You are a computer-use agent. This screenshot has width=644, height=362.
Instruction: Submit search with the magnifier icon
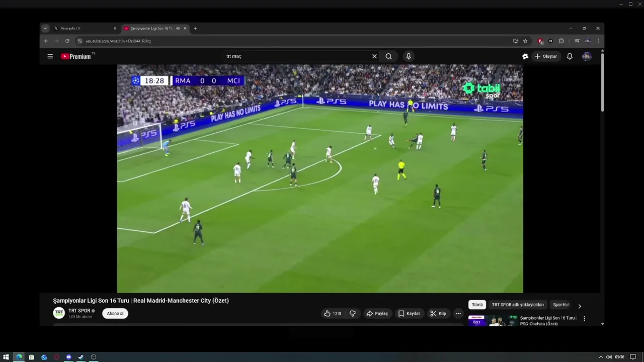388,56
